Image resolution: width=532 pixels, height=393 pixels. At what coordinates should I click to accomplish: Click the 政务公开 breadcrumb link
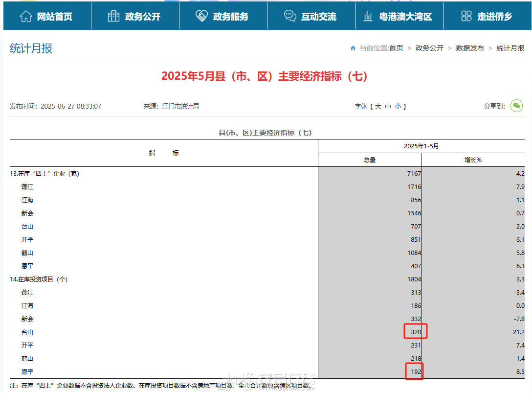429,48
